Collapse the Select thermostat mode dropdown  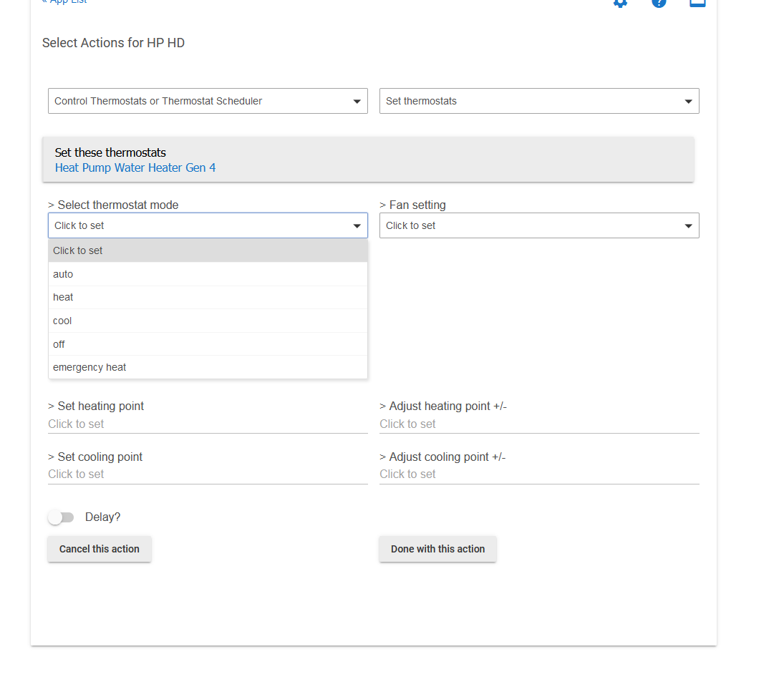tap(208, 225)
